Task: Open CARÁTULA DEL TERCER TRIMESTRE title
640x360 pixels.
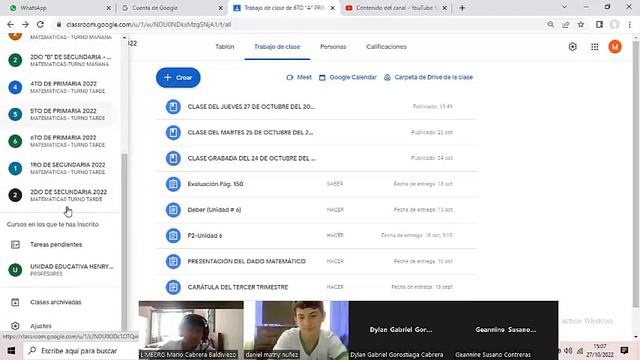Action: pos(238,287)
